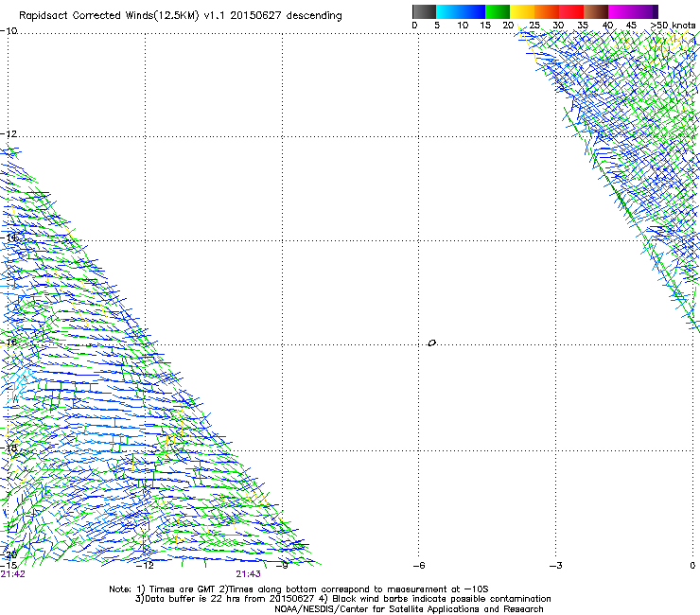Pick the yellow 20-25 knots color segment

522,11
